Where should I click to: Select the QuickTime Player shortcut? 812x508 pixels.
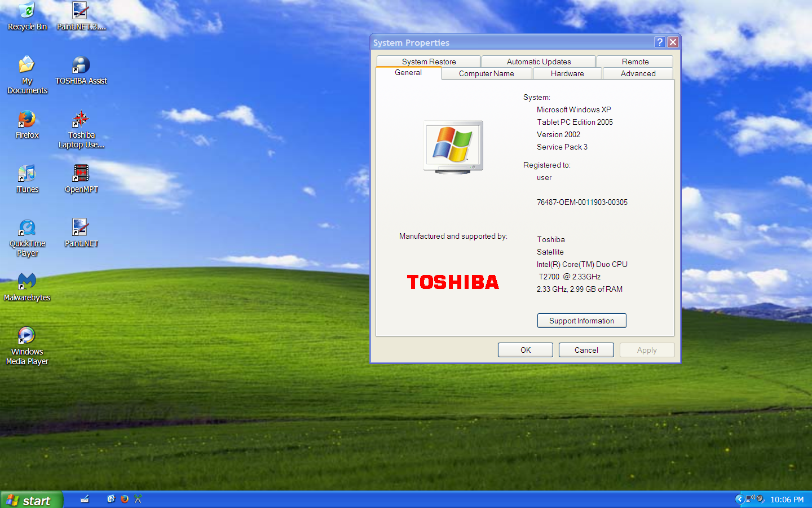pos(27,238)
